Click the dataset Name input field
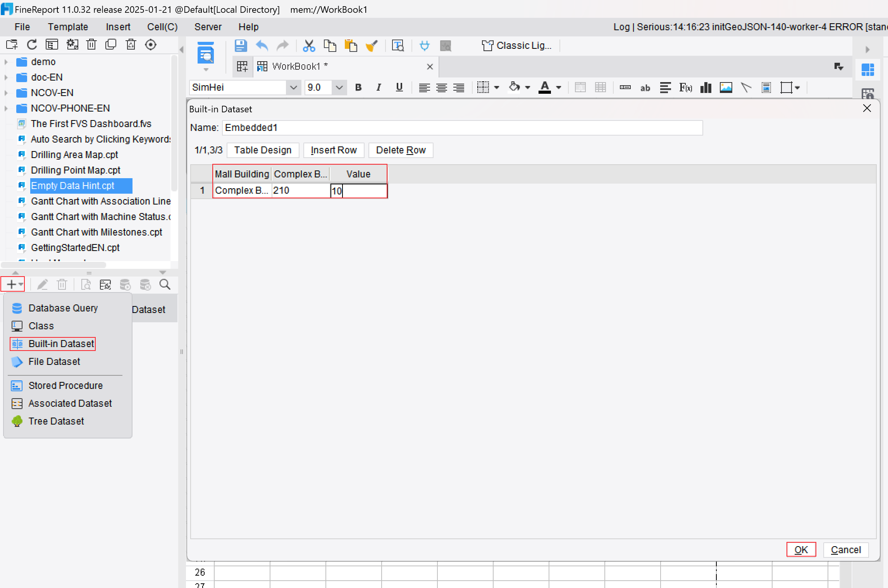The width and height of the screenshot is (888, 588). click(x=462, y=128)
